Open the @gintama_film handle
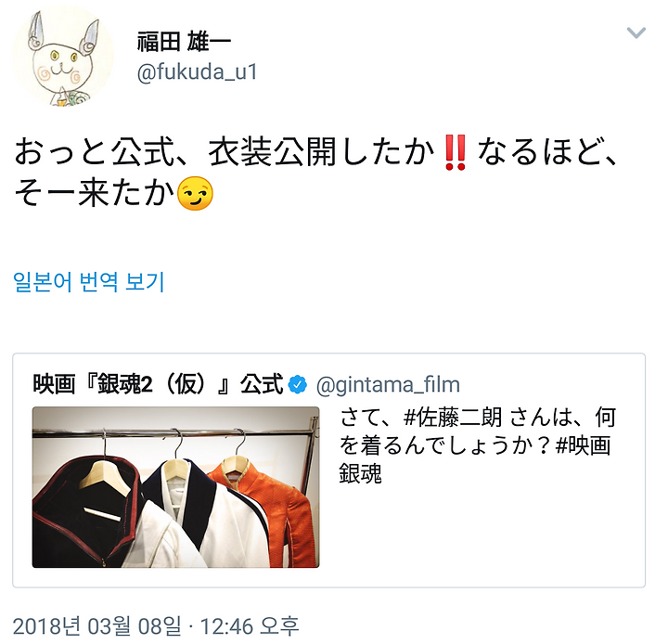 [388, 385]
